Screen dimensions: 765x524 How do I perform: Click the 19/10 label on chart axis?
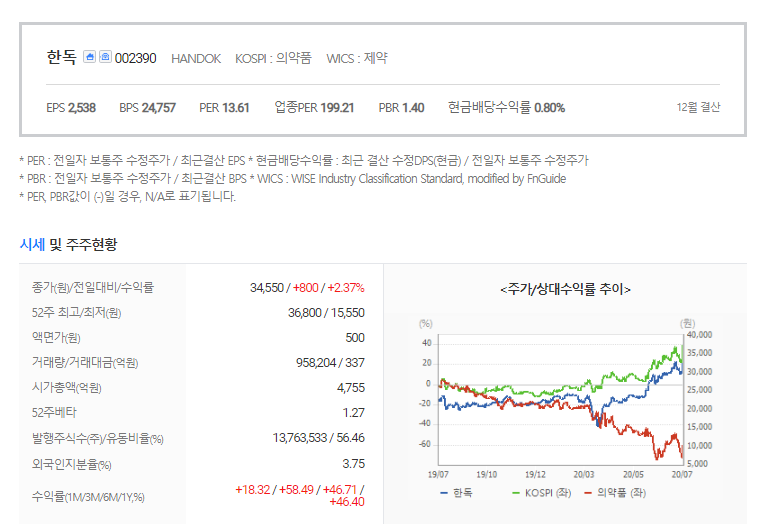(486, 475)
